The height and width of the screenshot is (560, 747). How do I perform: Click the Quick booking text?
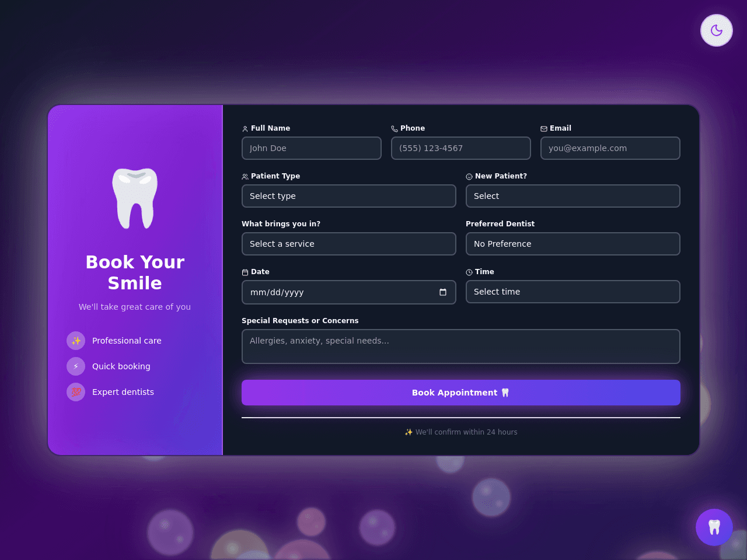(x=121, y=366)
